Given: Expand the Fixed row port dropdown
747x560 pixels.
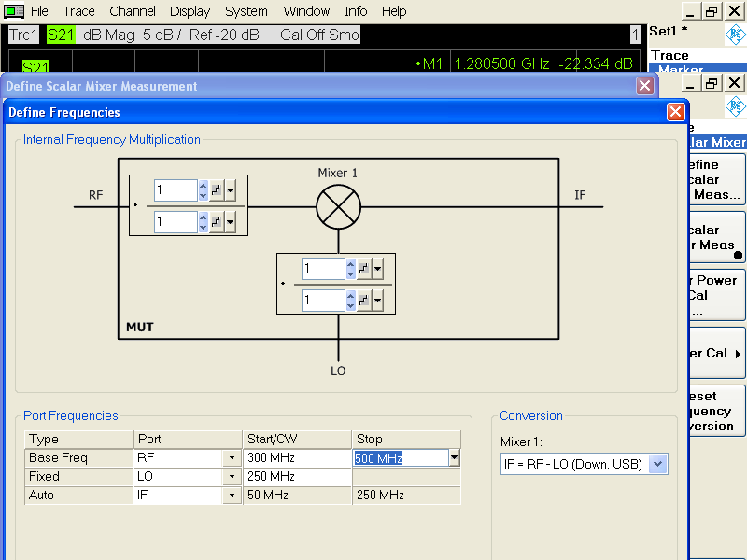Looking at the screenshot, I should (231, 477).
